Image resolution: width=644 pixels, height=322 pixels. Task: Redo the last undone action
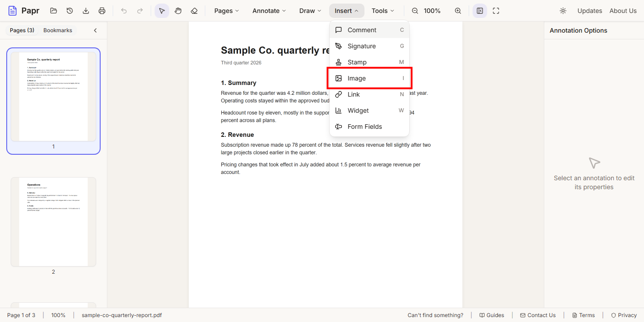click(140, 11)
